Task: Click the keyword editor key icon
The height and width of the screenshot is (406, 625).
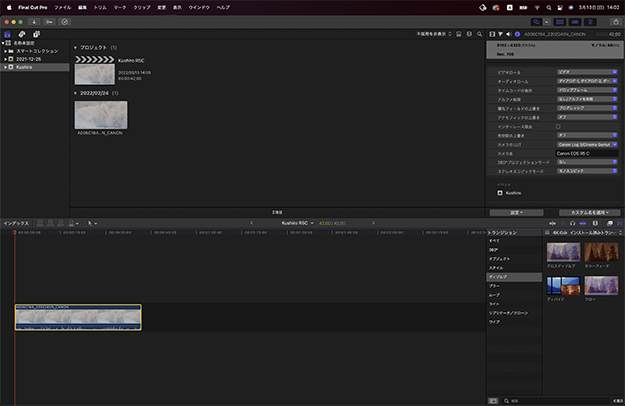Action: (50, 20)
